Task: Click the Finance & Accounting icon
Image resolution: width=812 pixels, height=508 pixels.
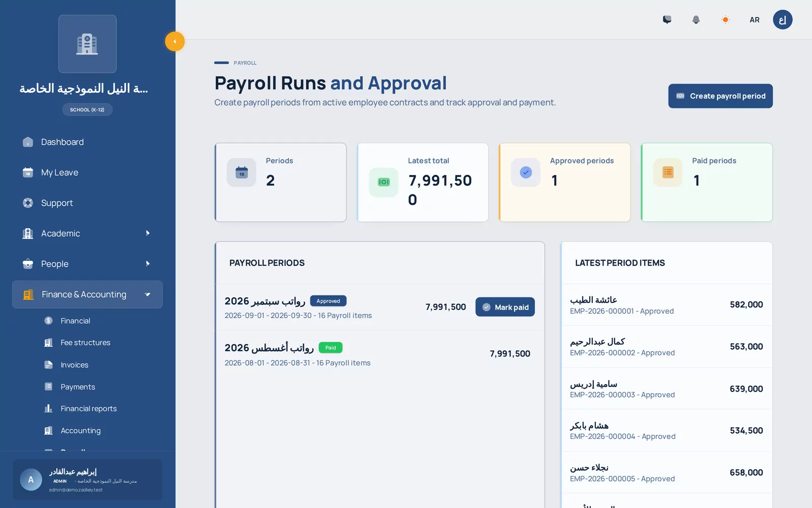Action: (28, 295)
